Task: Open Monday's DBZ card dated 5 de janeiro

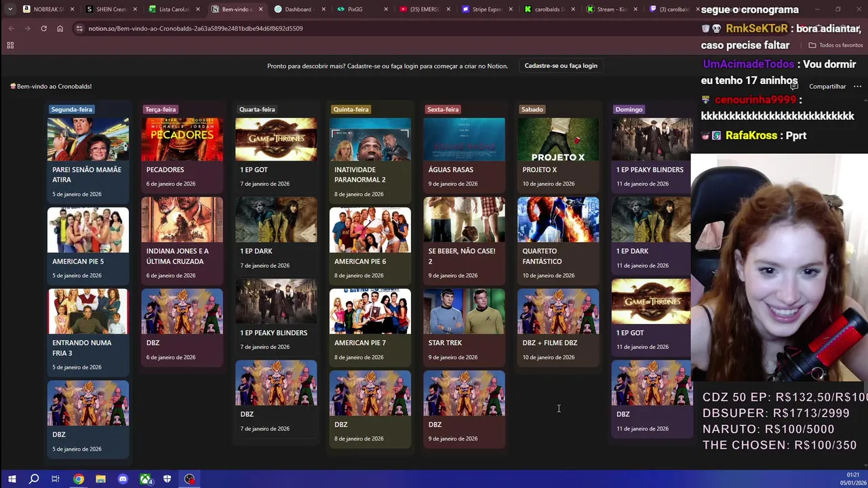Action: [x=88, y=418]
